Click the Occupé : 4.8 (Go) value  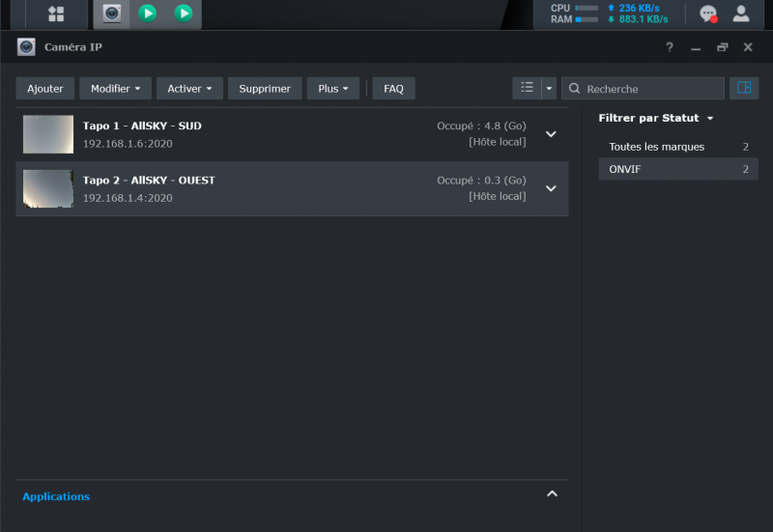[481, 126]
